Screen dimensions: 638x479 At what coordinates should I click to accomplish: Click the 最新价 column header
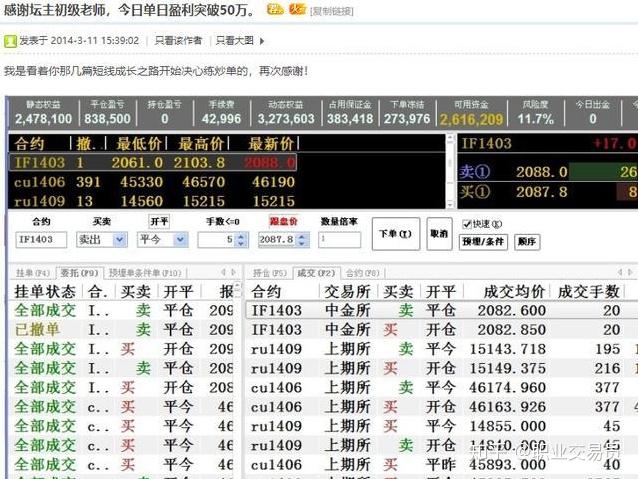(271, 144)
